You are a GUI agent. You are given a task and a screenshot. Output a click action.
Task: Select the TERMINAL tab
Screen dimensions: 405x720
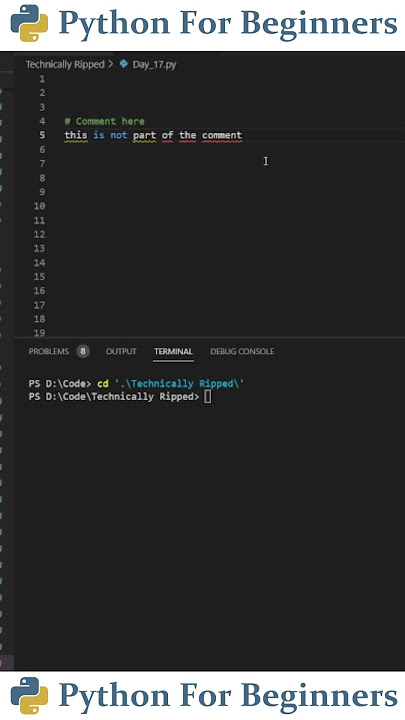click(x=174, y=352)
